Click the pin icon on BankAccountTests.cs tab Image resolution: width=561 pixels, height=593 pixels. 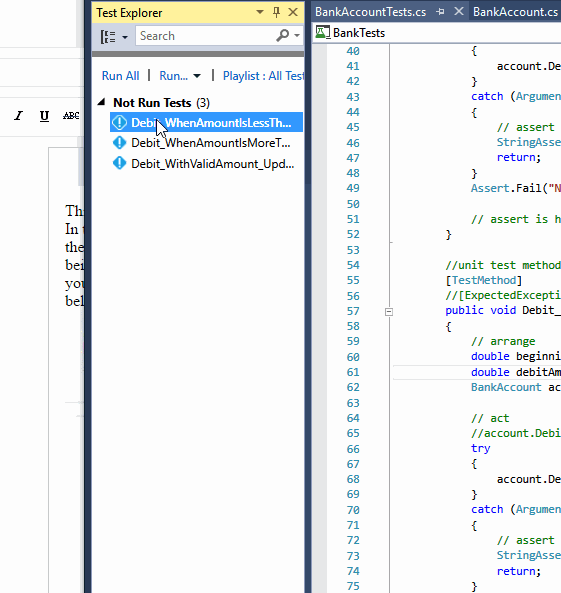coord(440,12)
